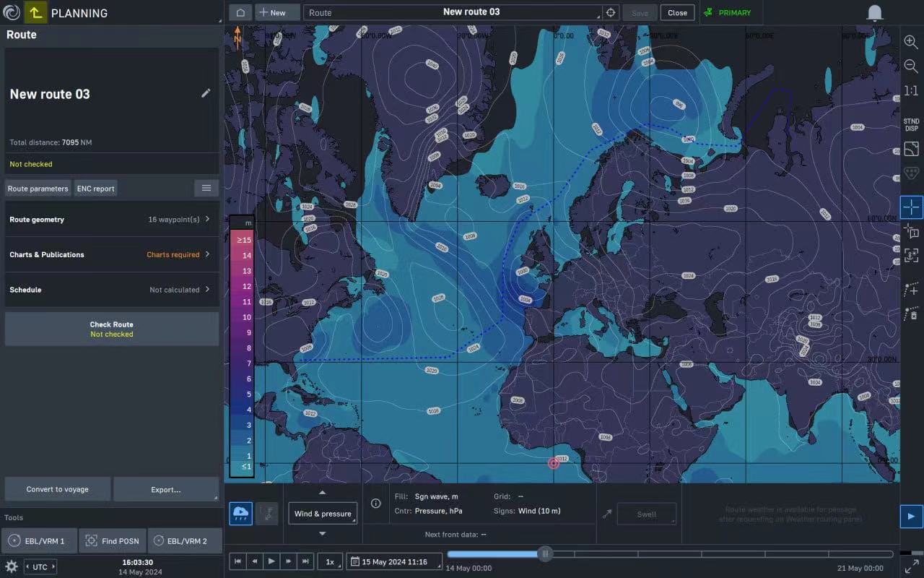Screen dimensions: 924x578
Task: Open the Wind & pressure layer dropdown
Action: coord(322,514)
